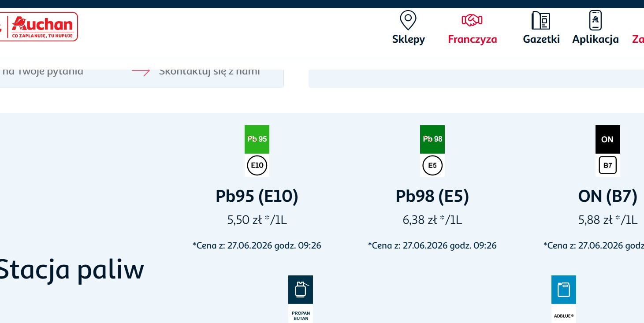Click the 5,50 zł price for Pb95
The height and width of the screenshot is (323, 644).
click(x=257, y=220)
